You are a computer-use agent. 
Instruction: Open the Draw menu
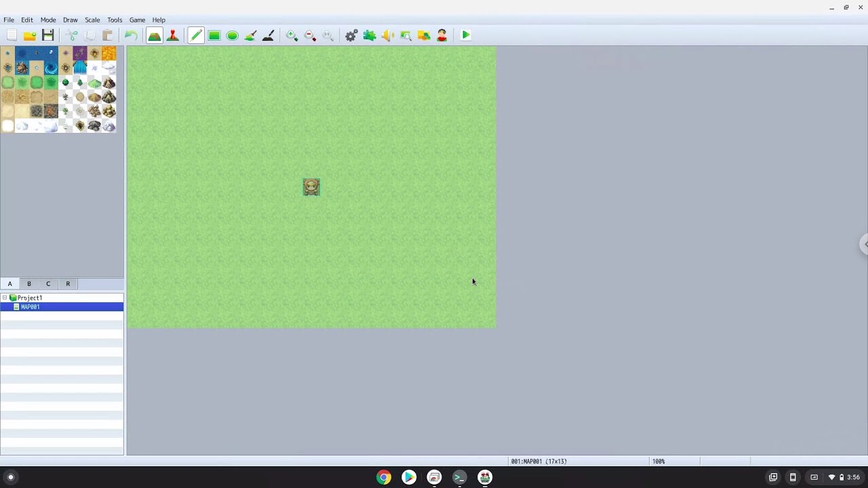coord(71,20)
